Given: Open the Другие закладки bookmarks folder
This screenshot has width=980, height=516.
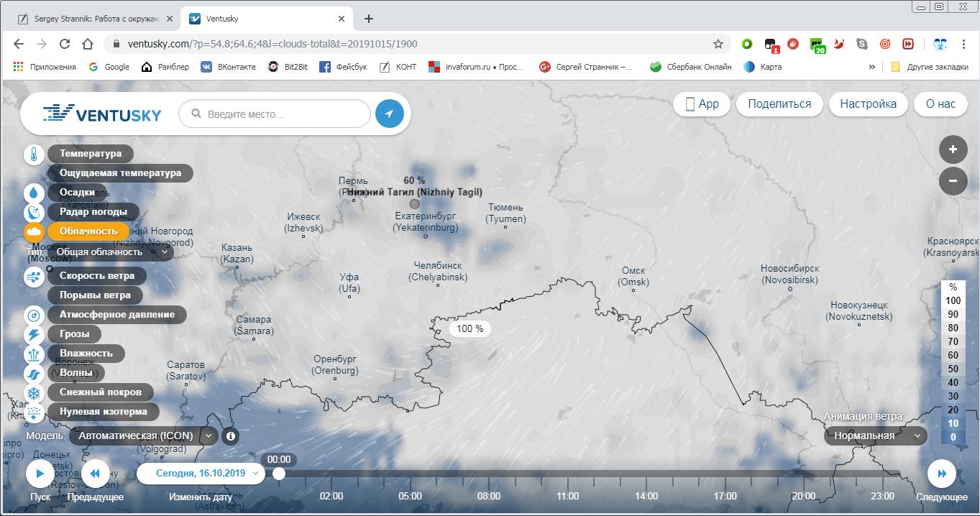Looking at the screenshot, I should [928, 67].
